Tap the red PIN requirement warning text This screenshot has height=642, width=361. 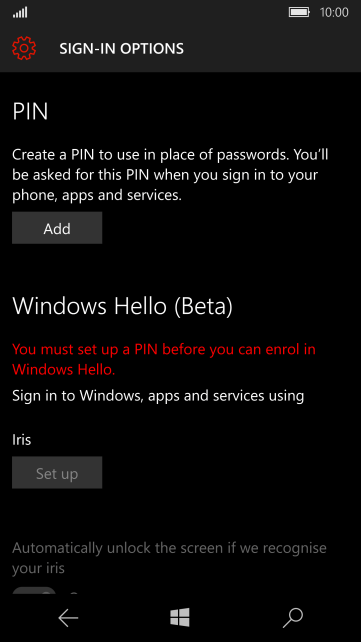coord(164,359)
